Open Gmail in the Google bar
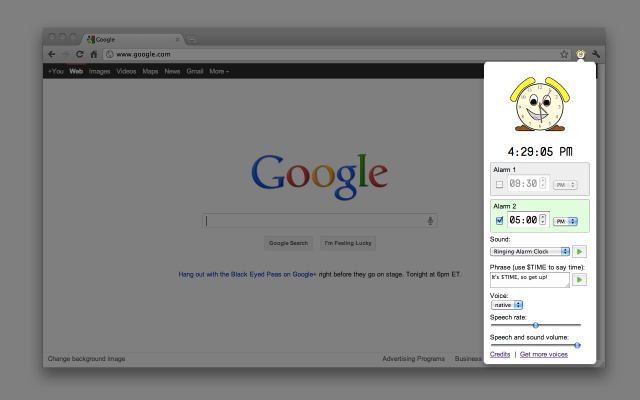 [195, 71]
